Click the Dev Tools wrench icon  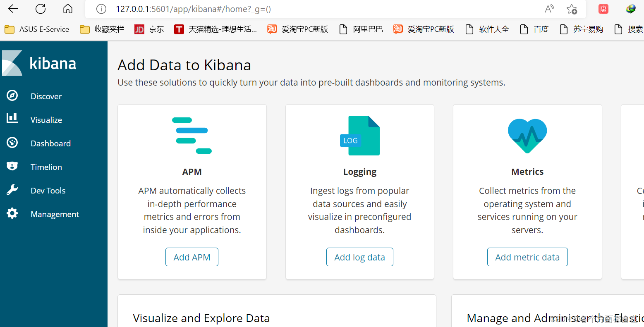(x=12, y=190)
